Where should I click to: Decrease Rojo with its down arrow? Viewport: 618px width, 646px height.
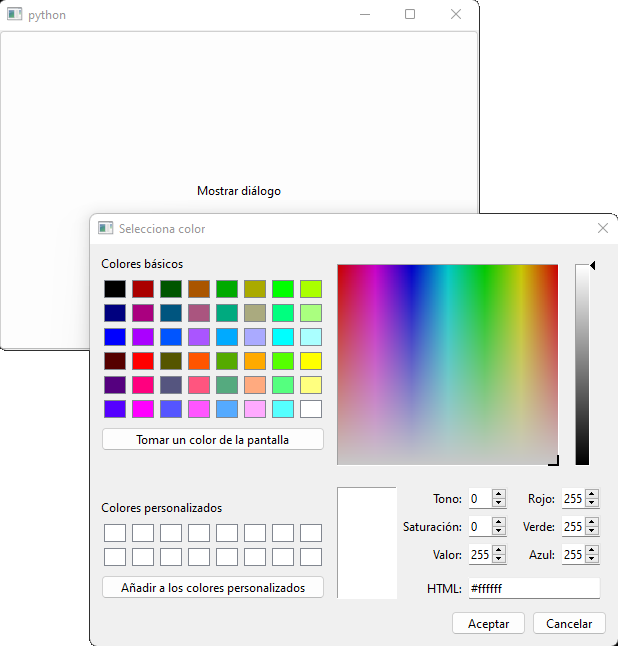592,503
